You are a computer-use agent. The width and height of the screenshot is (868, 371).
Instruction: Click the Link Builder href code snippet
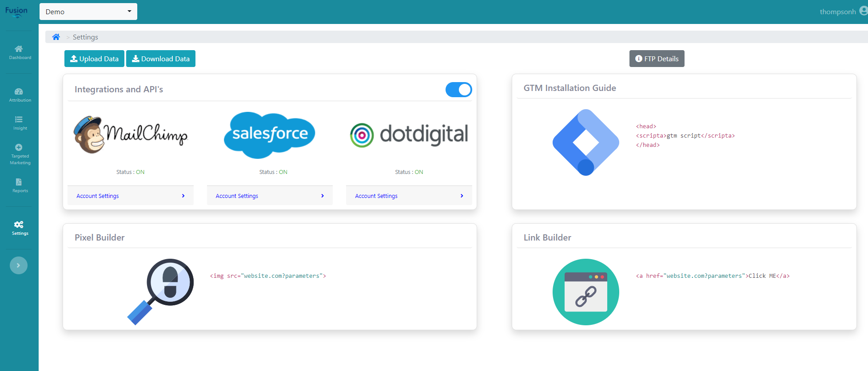coord(713,276)
